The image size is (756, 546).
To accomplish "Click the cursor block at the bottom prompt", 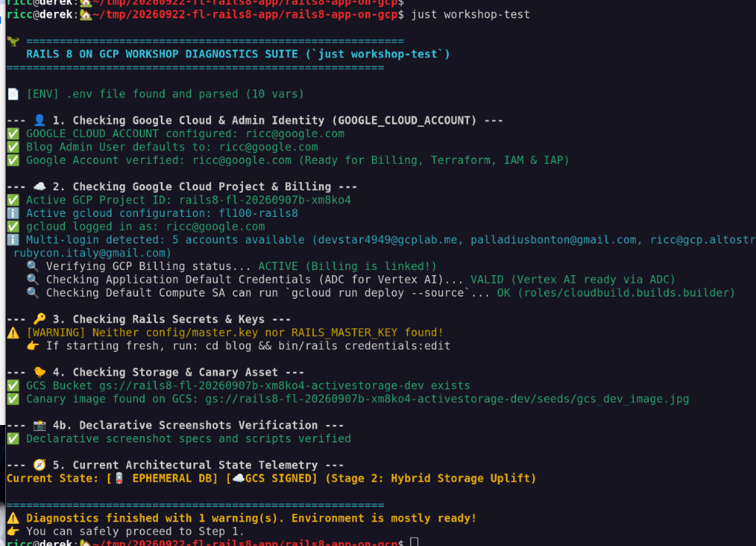I will pyautogui.click(x=414, y=541).
